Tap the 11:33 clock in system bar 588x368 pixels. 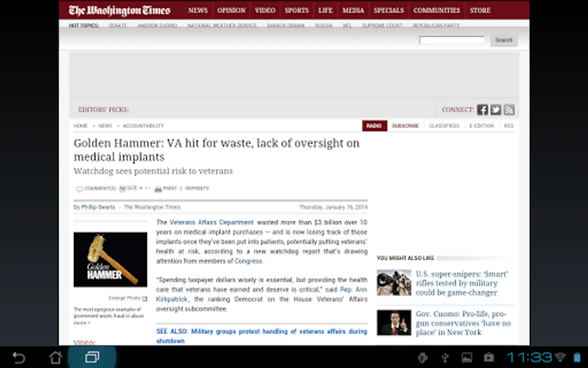[x=529, y=357]
